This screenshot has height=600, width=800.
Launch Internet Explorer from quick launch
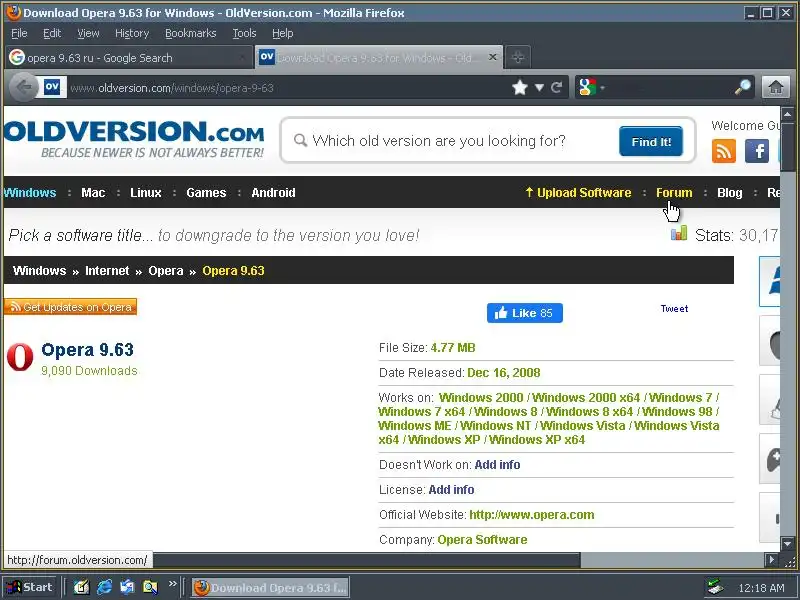(105, 587)
